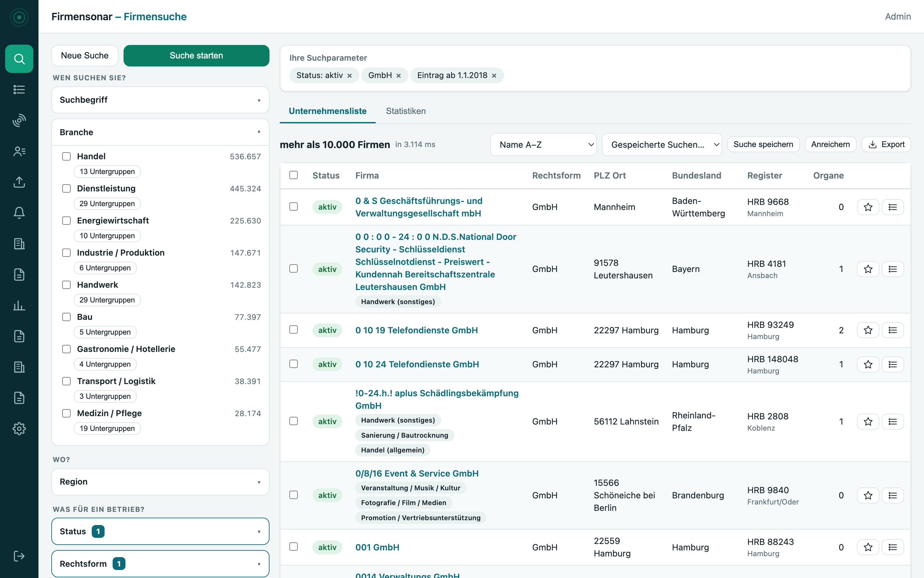
Task: Open the notifications bell icon
Action: coord(19,213)
